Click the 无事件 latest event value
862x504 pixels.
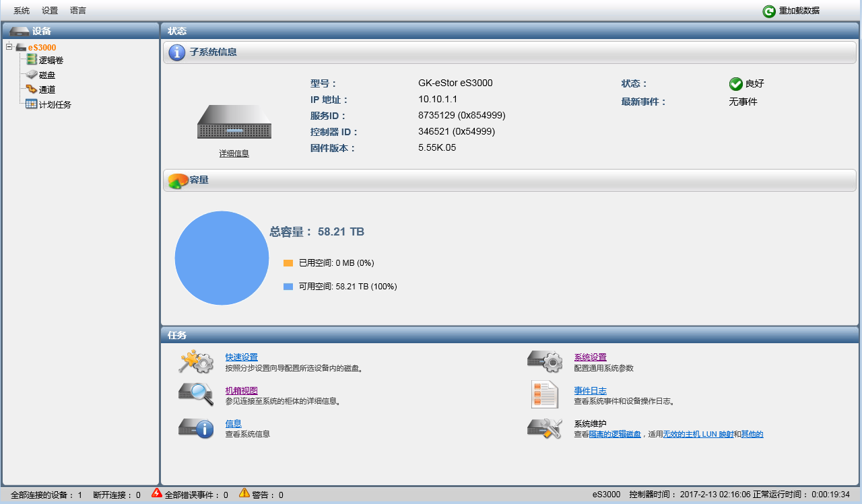(743, 102)
